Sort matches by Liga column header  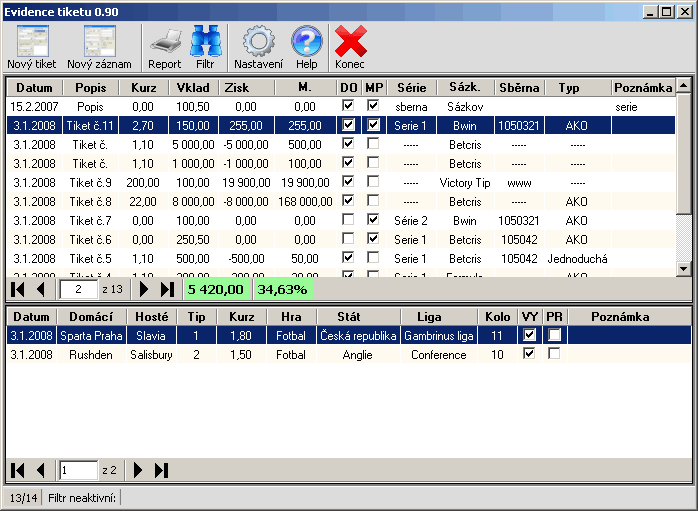point(429,316)
